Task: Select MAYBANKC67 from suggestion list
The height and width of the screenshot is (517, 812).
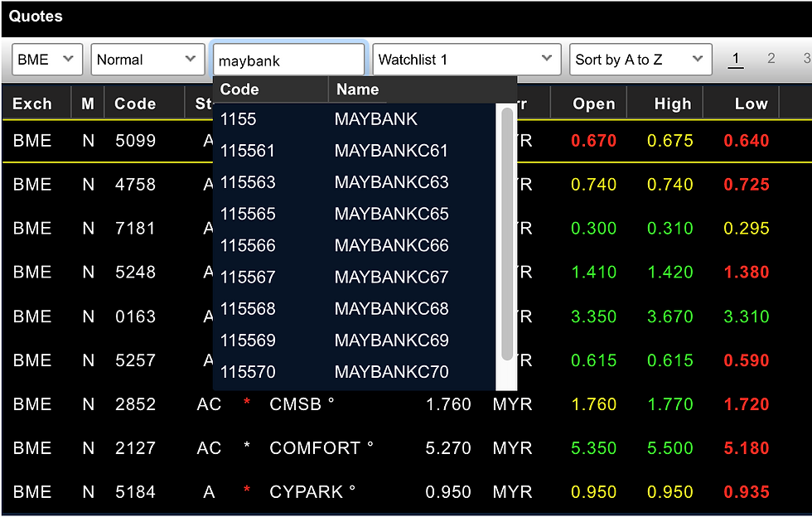Action: click(355, 278)
